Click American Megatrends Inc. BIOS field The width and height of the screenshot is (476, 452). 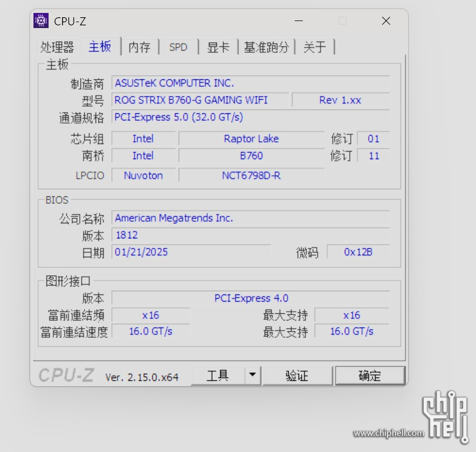pyautogui.click(x=251, y=218)
